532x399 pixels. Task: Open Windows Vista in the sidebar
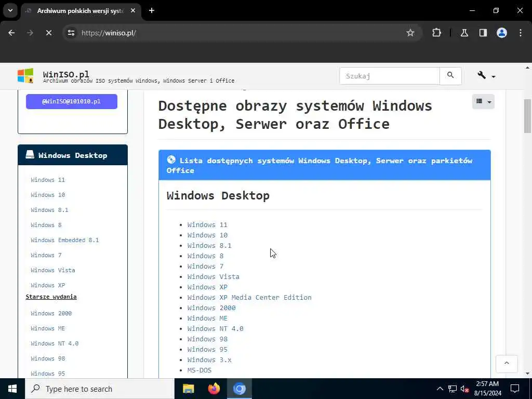(x=53, y=270)
